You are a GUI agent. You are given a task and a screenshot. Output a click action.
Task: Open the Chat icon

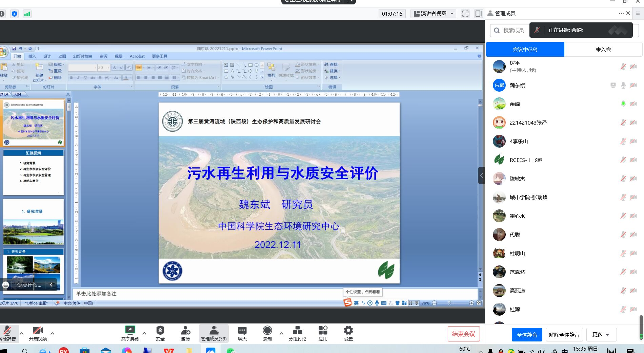coord(242,330)
